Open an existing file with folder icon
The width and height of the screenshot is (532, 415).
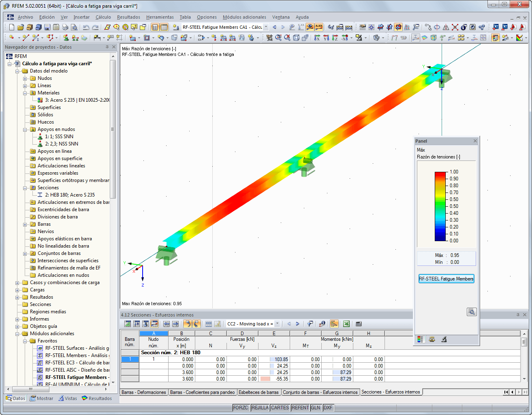click(20, 27)
